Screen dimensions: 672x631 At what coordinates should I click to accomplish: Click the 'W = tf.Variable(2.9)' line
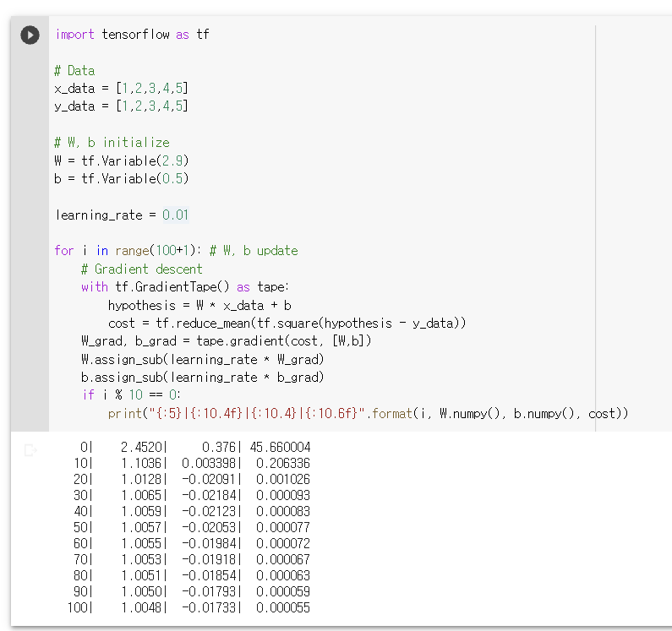click(121, 160)
